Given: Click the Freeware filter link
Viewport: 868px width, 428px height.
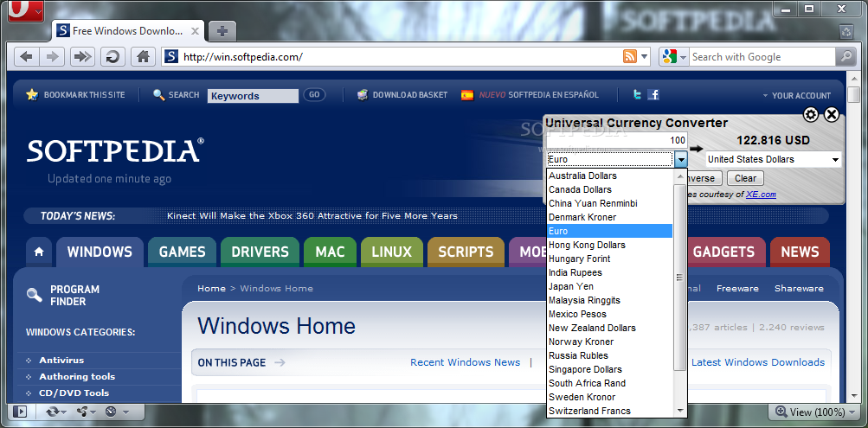Looking at the screenshot, I should 737,288.
